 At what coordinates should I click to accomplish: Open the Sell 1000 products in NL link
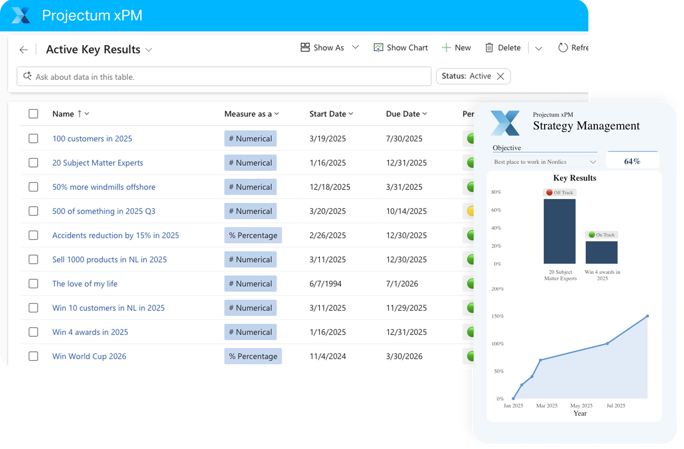[109, 260]
